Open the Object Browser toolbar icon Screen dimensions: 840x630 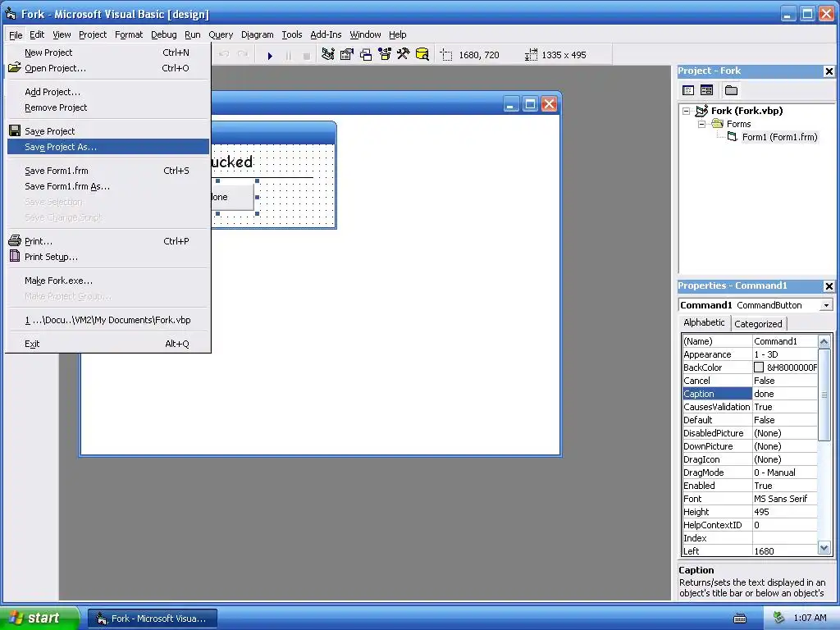pos(385,54)
